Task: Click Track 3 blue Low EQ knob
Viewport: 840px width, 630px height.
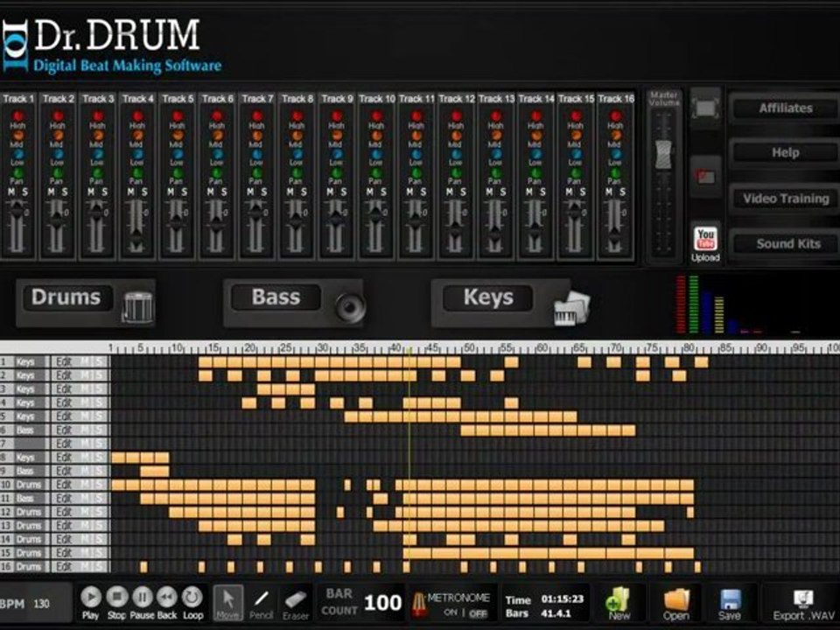Action: [97, 154]
